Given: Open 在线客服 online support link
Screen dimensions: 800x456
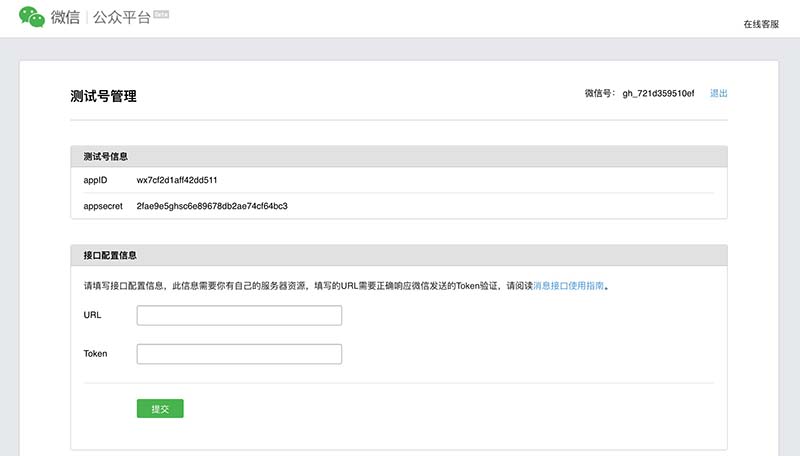Looking at the screenshot, I should (761, 24).
